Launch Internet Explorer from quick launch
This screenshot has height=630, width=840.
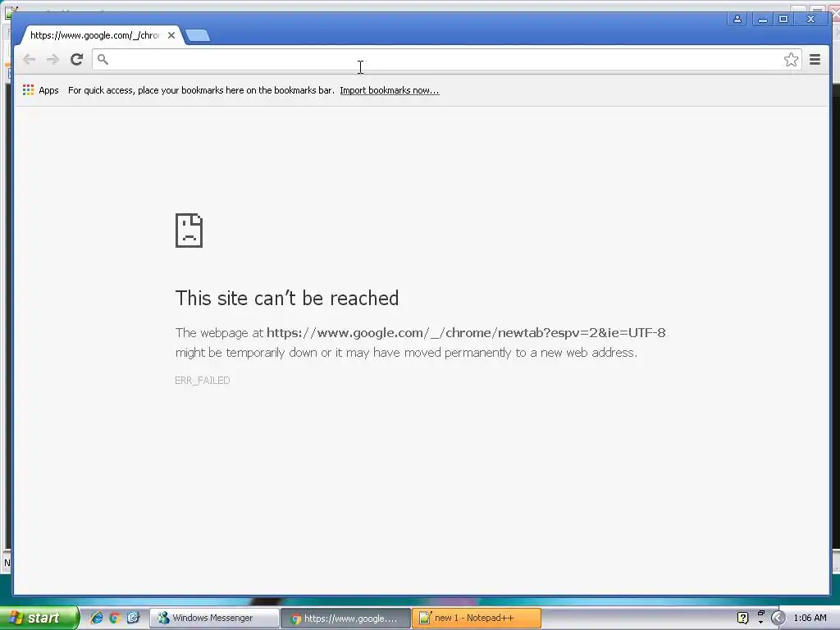coord(97,618)
